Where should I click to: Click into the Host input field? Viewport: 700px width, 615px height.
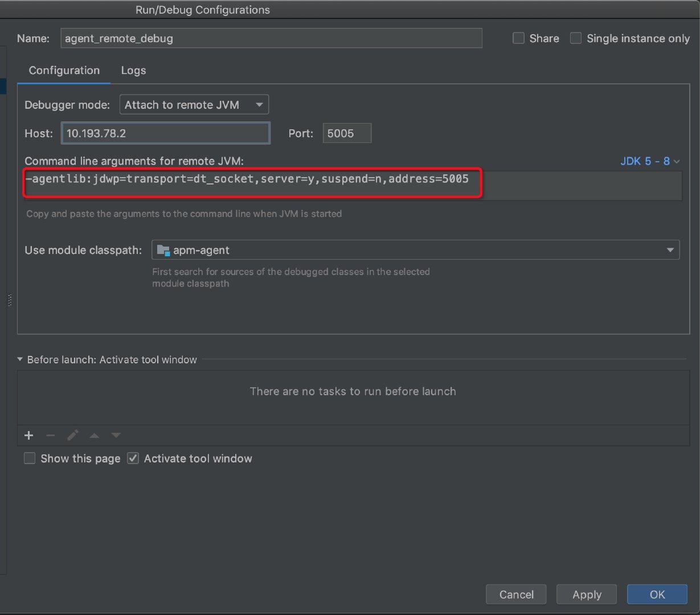coord(165,133)
